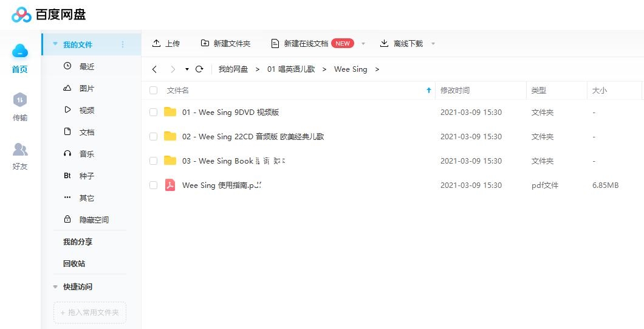Check the box for 03 - Wee Sing Book

click(x=154, y=161)
